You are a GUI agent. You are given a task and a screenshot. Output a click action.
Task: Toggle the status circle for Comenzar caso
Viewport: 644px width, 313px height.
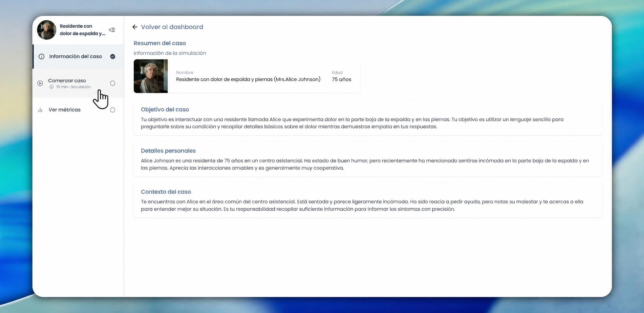[x=113, y=83]
